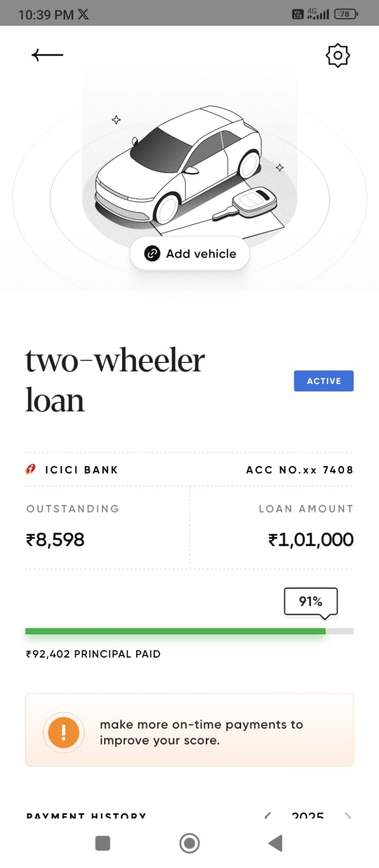
Task: Go to next year in payment history
Action: [348, 815]
